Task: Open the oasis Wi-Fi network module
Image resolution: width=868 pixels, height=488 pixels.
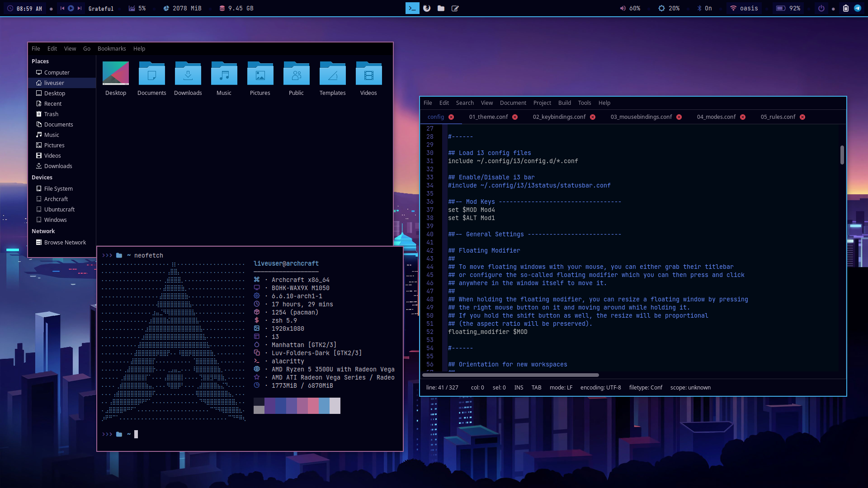Action: 744,8
